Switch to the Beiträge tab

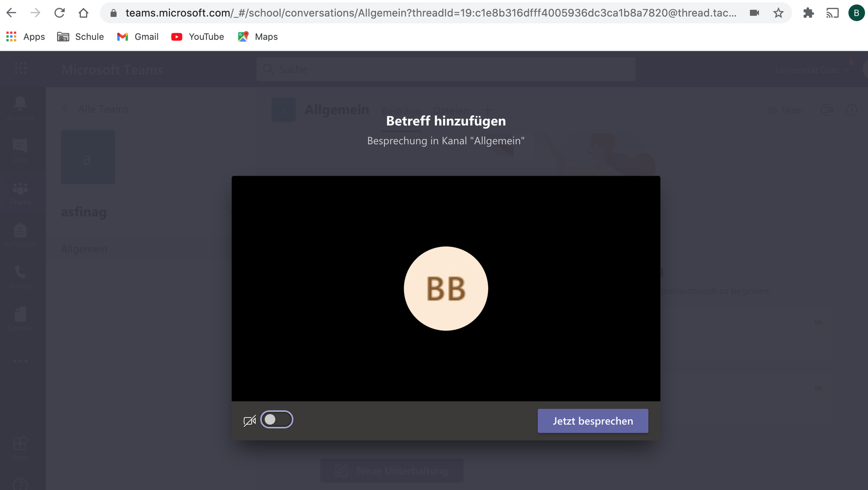click(x=401, y=111)
